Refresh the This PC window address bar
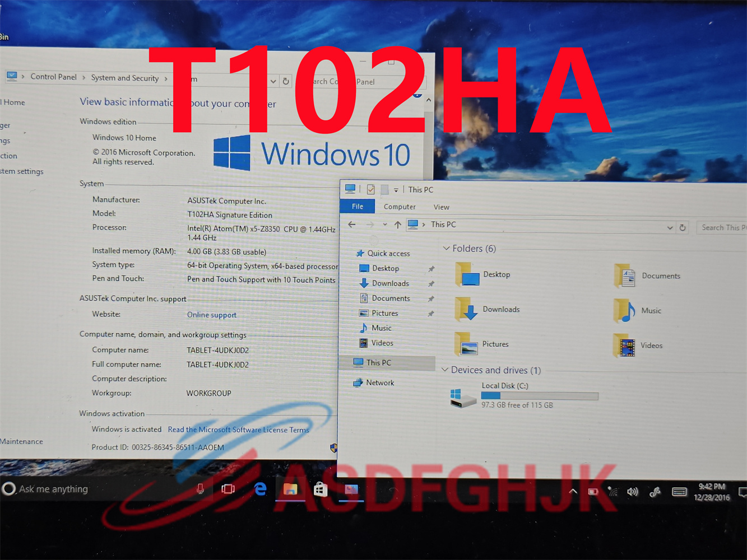This screenshot has height=560, width=747. [x=683, y=227]
